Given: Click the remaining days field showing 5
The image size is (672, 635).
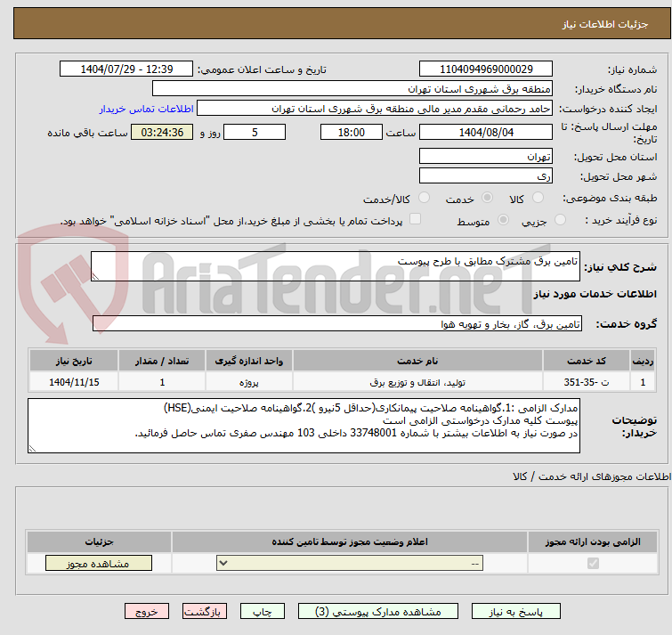Looking at the screenshot, I should pos(255,132).
